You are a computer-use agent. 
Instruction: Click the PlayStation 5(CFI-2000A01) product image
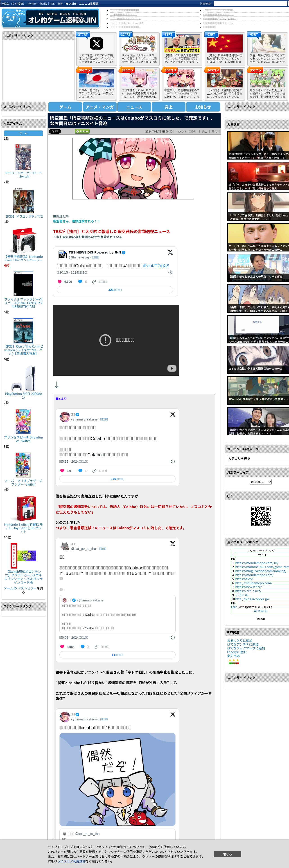(23, 378)
